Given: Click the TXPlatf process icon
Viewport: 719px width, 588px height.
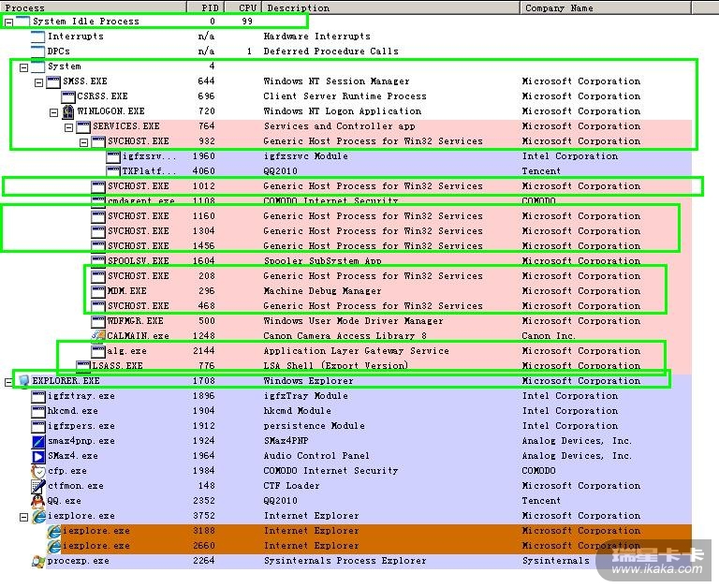Looking at the screenshot, I should point(113,171).
